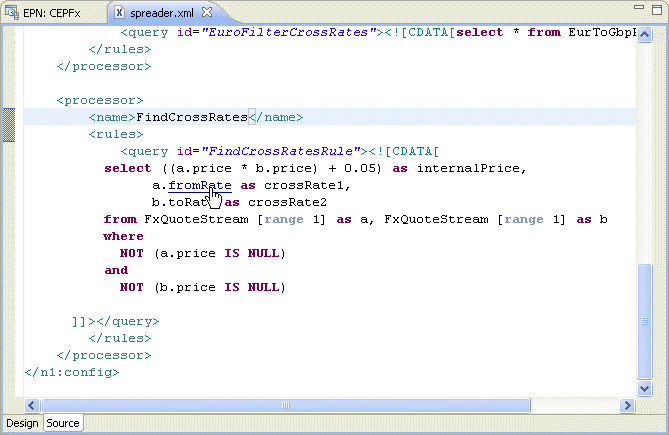Click the vertical scrollbar thumb
Viewport: 669px width, 435px height.
pyautogui.click(x=644, y=321)
